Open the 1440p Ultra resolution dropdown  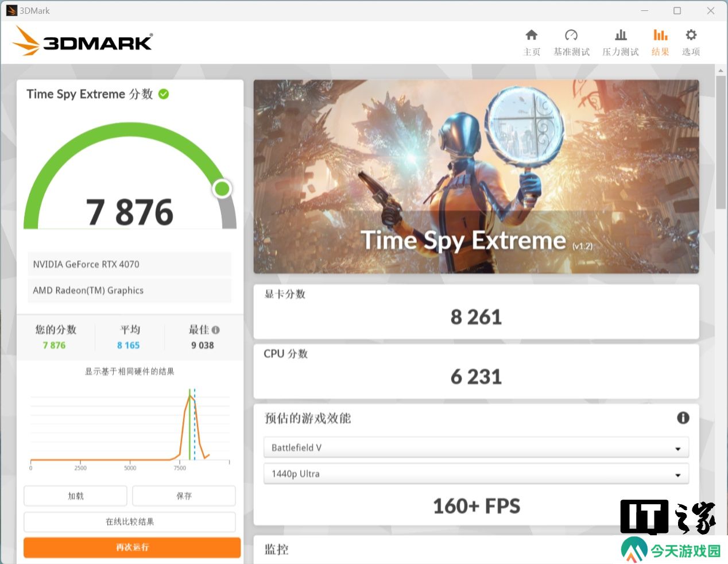click(x=476, y=474)
